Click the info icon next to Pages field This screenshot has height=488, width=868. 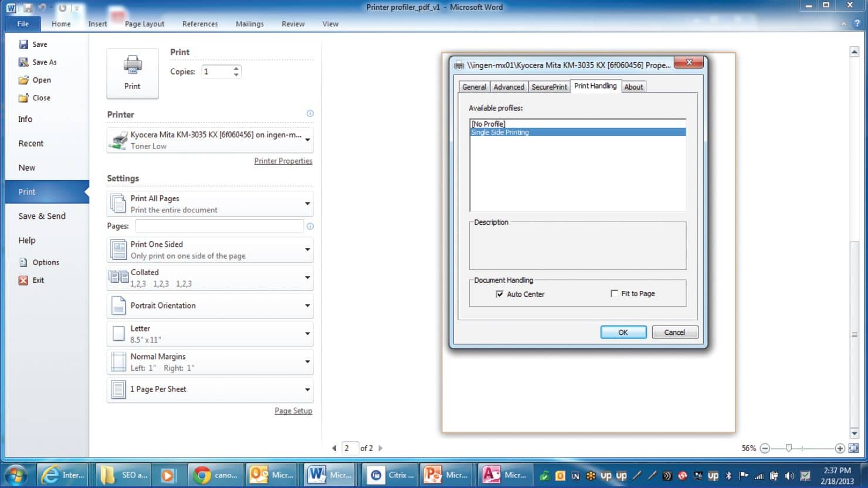click(x=310, y=226)
